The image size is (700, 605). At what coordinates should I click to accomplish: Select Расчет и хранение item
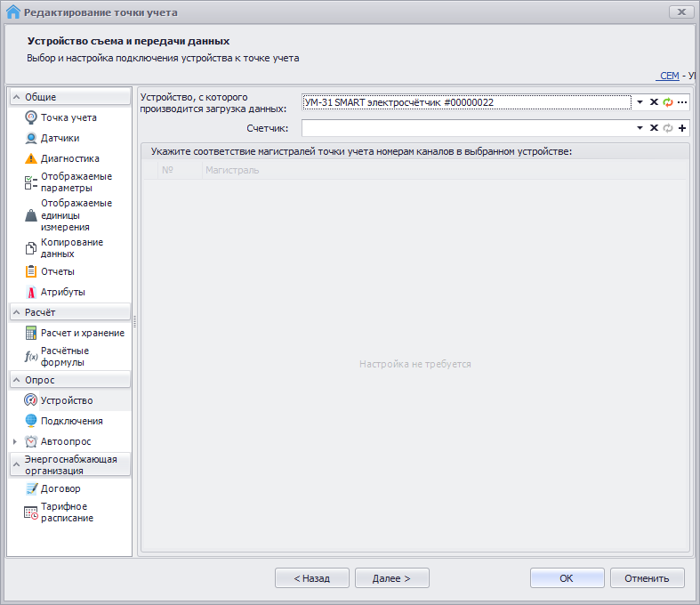(82, 333)
